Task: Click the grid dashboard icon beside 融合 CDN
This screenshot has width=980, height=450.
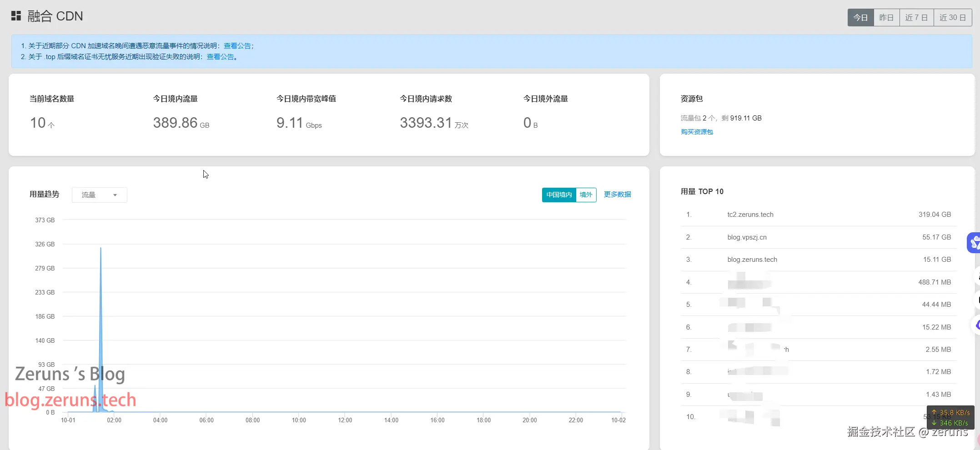Action: (x=16, y=16)
